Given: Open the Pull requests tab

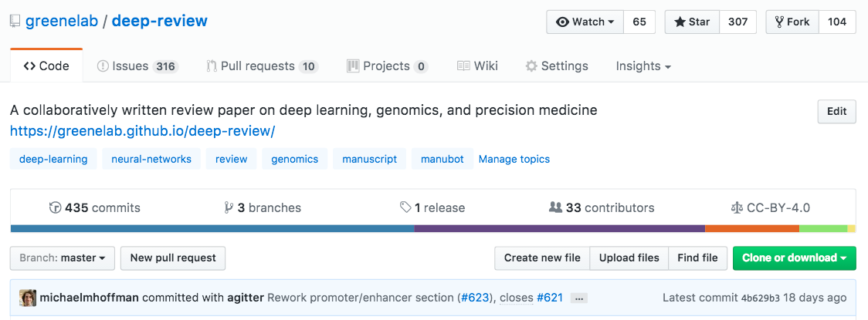Looking at the screenshot, I should coord(262,66).
